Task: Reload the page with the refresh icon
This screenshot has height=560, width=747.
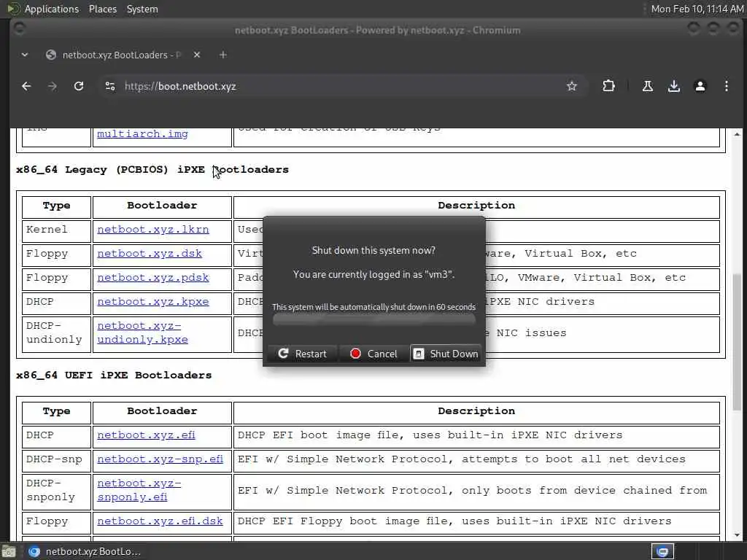Action: point(79,86)
